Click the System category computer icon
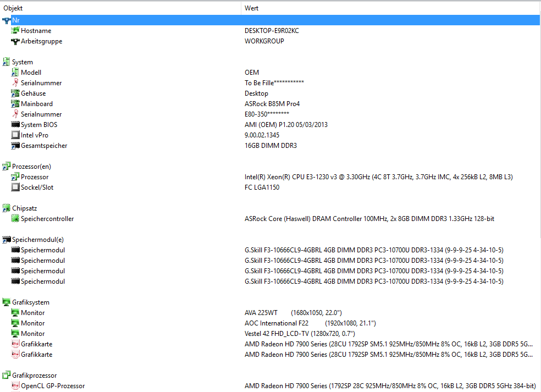The image size is (541, 392). (x=6, y=62)
